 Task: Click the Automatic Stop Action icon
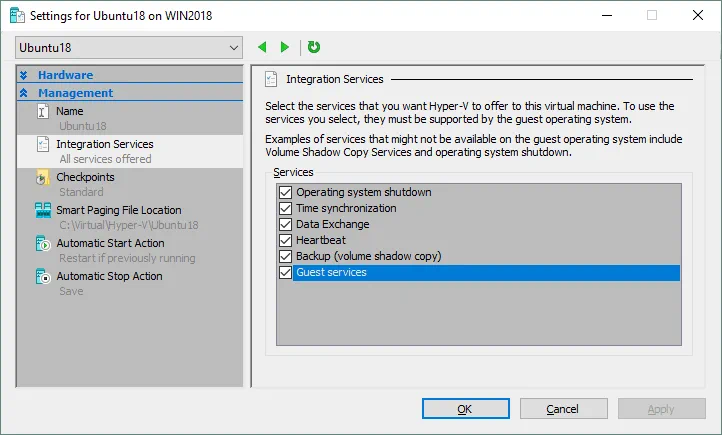(x=43, y=277)
